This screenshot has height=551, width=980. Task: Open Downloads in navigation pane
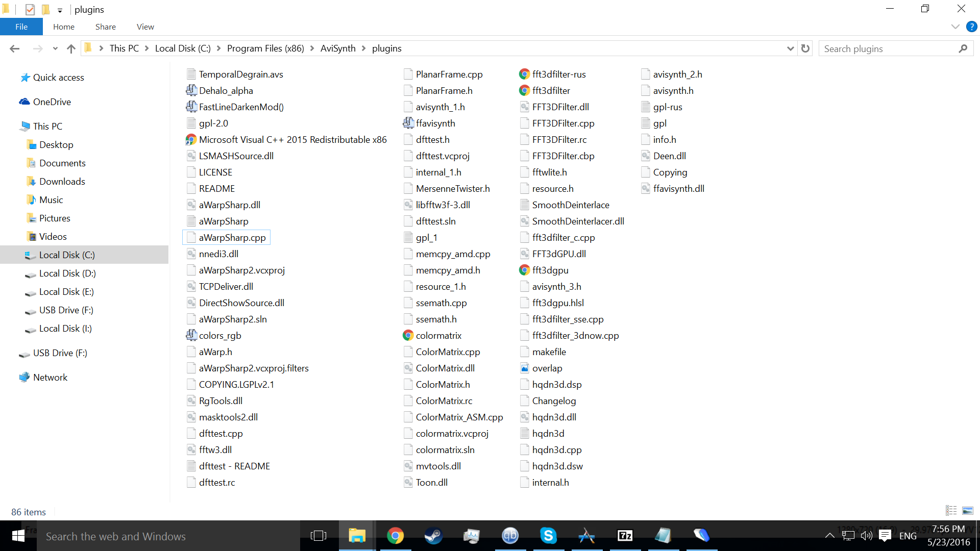56,182
